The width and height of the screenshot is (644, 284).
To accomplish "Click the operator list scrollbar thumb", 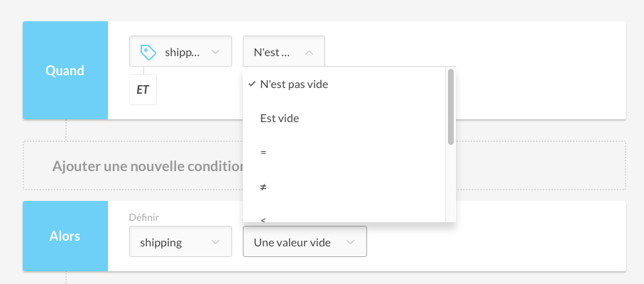I will (451, 106).
